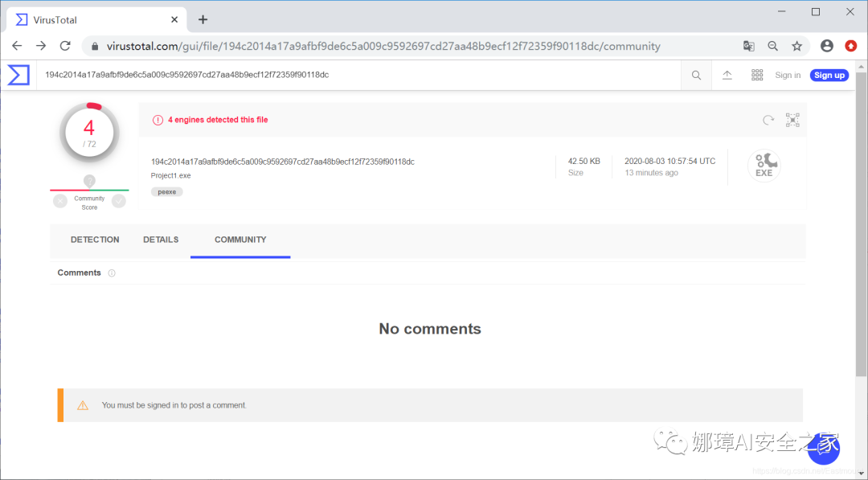Click the VirusTotal logo icon

pyautogui.click(x=18, y=75)
